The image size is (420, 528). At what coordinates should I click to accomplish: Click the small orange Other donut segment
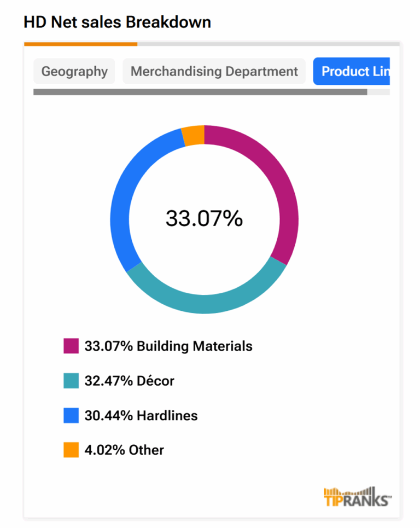[x=194, y=136]
